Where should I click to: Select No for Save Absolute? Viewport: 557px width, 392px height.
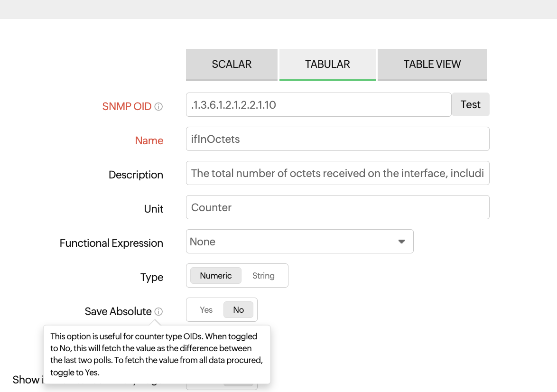[238, 310]
